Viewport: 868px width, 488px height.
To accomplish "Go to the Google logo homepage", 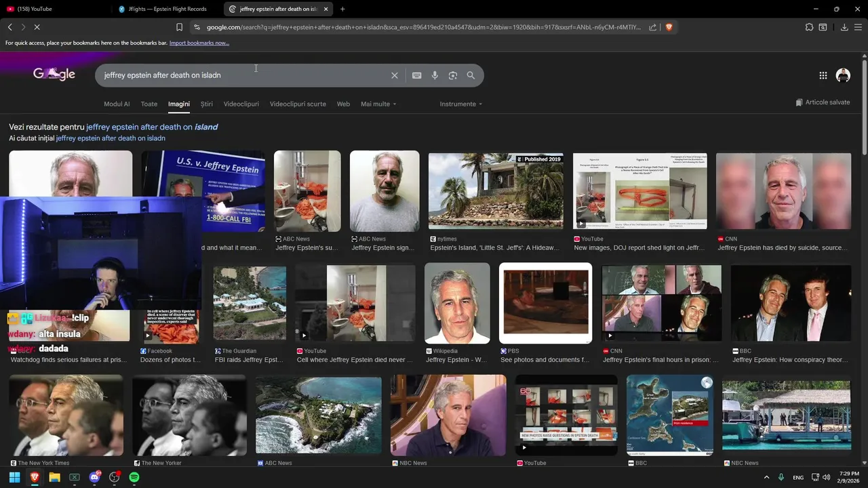I will [54, 74].
